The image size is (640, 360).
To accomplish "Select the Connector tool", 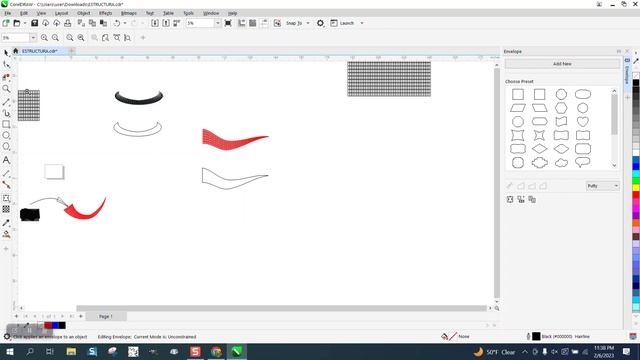I will (6, 185).
